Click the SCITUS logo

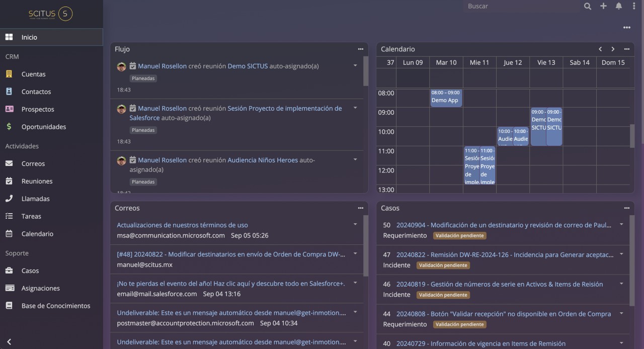pos(51,14)
